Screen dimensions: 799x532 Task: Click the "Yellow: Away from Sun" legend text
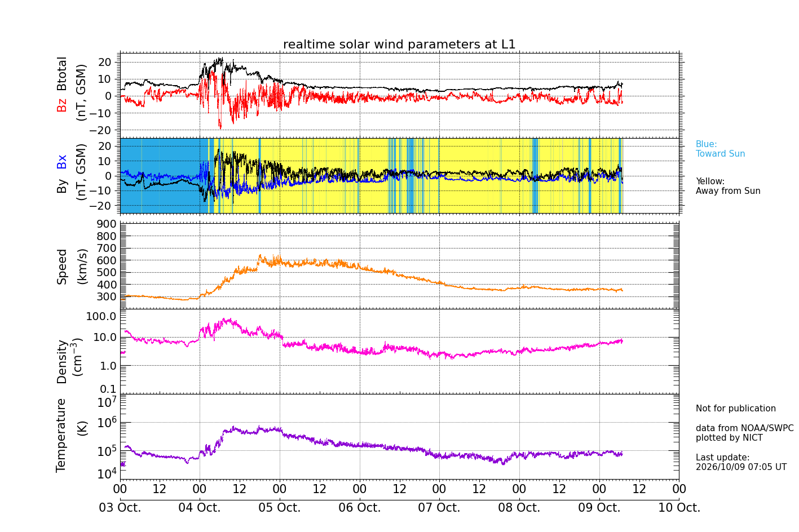(728, 186)
